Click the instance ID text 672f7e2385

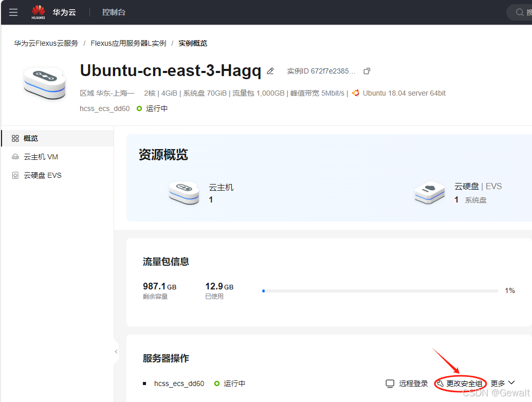click(333, 71)
